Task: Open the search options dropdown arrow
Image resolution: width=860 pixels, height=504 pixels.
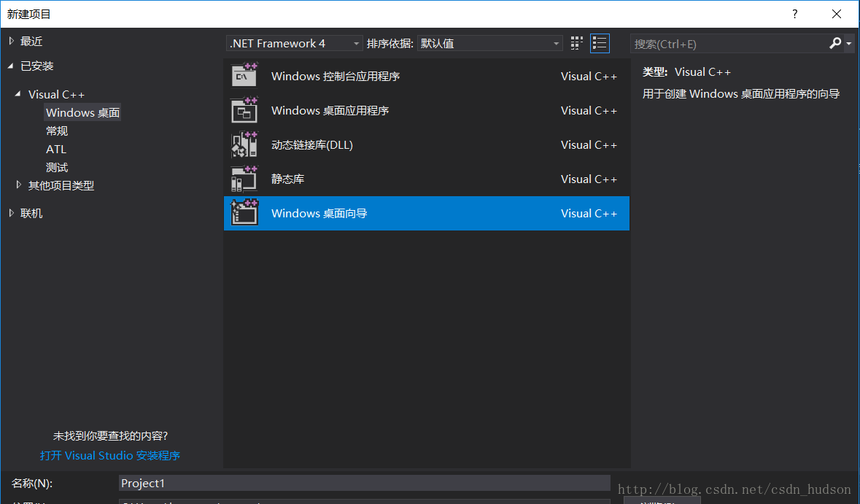Action: click(849, 43)
